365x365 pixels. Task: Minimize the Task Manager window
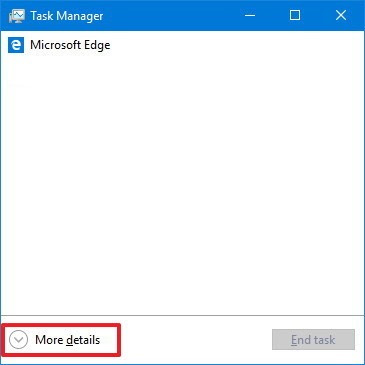(250, 15)
